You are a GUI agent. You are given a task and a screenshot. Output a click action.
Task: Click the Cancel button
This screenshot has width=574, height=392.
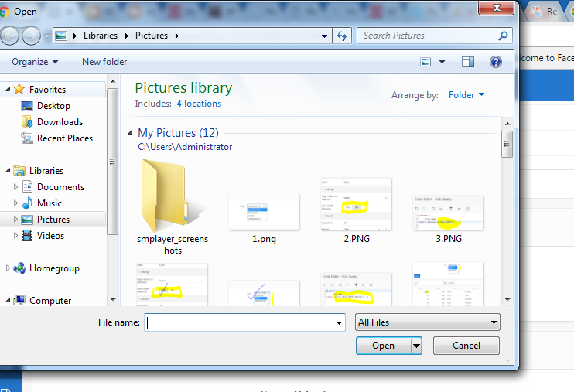coord(466,346)
